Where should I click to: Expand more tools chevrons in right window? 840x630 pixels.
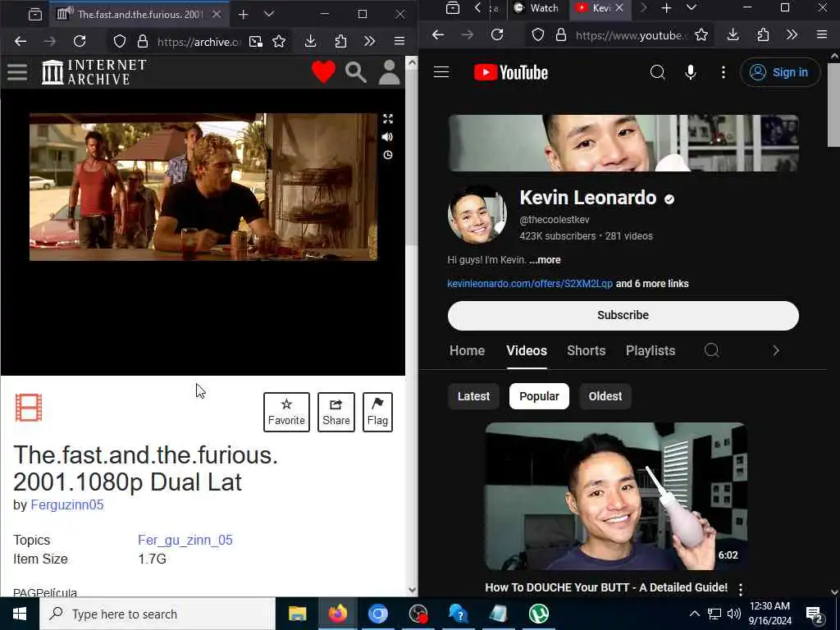pyautogui.click(x=792, y=34)
